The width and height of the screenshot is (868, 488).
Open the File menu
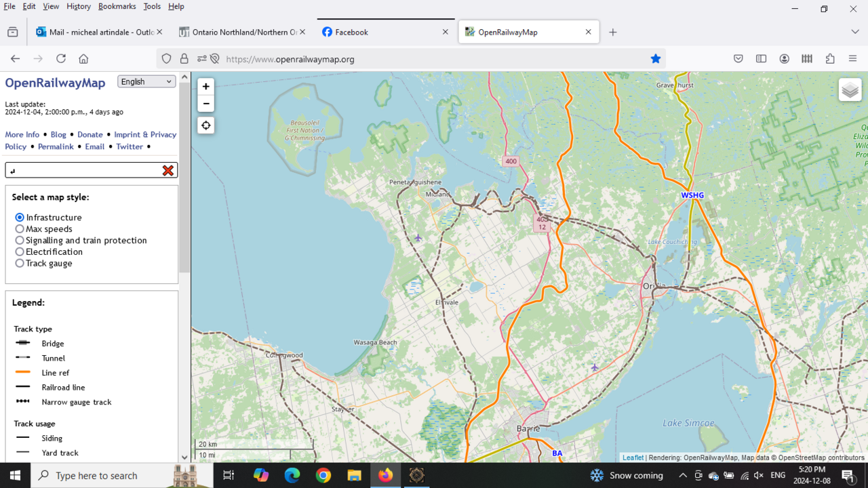click(x=9, y=6)
